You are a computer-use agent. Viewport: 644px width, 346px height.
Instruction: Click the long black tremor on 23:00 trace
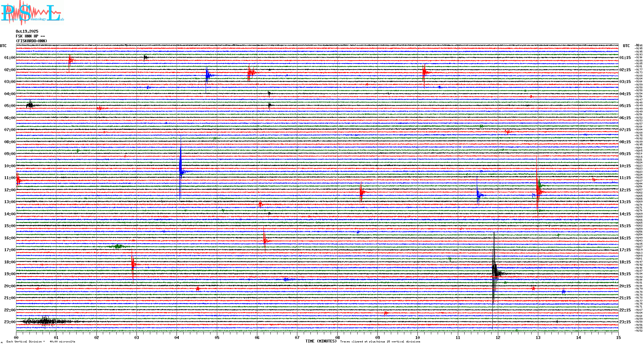coord(45,321)
